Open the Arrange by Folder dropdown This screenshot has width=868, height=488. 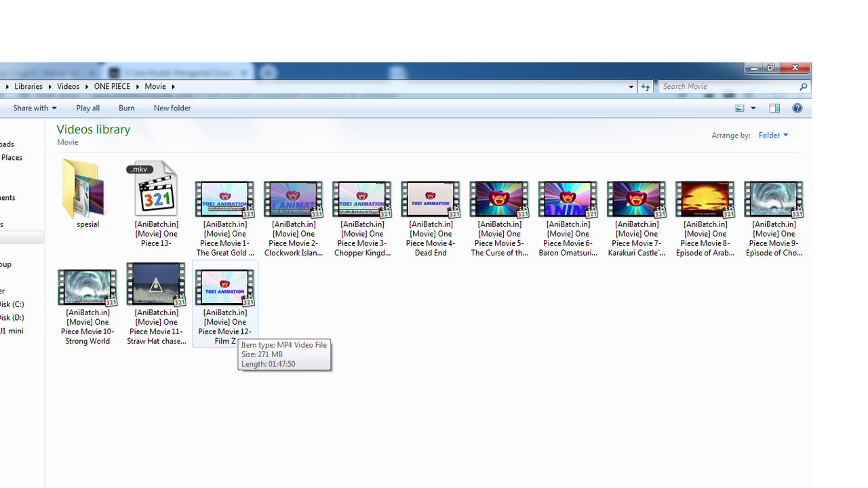pyautogui.click(x=773, y=136)
